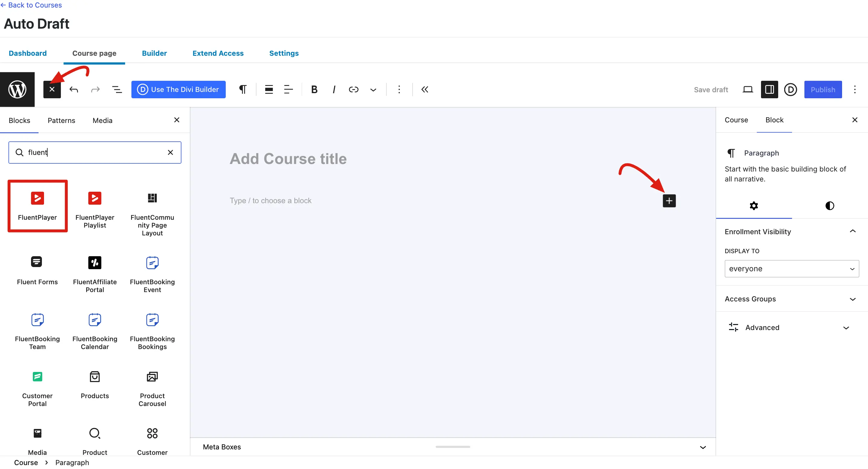Toggle the settings sidebar panel
868x469 pixels.
click(769, 89)
